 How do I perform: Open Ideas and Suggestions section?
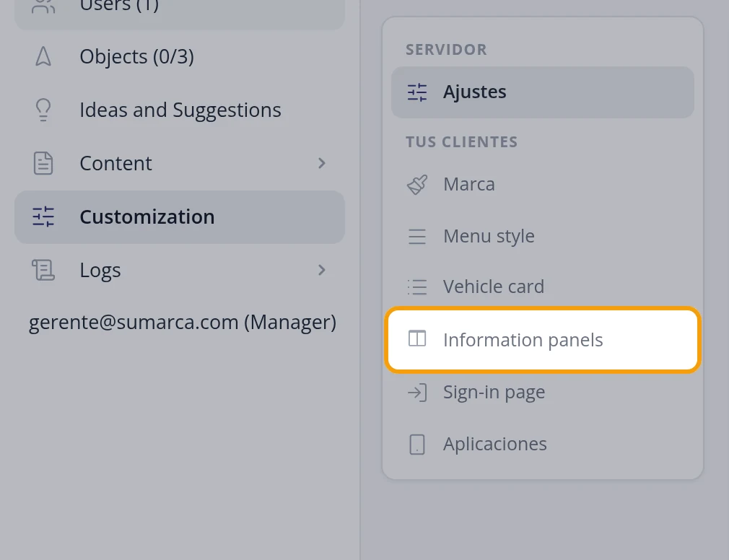[x=180, y=110]
